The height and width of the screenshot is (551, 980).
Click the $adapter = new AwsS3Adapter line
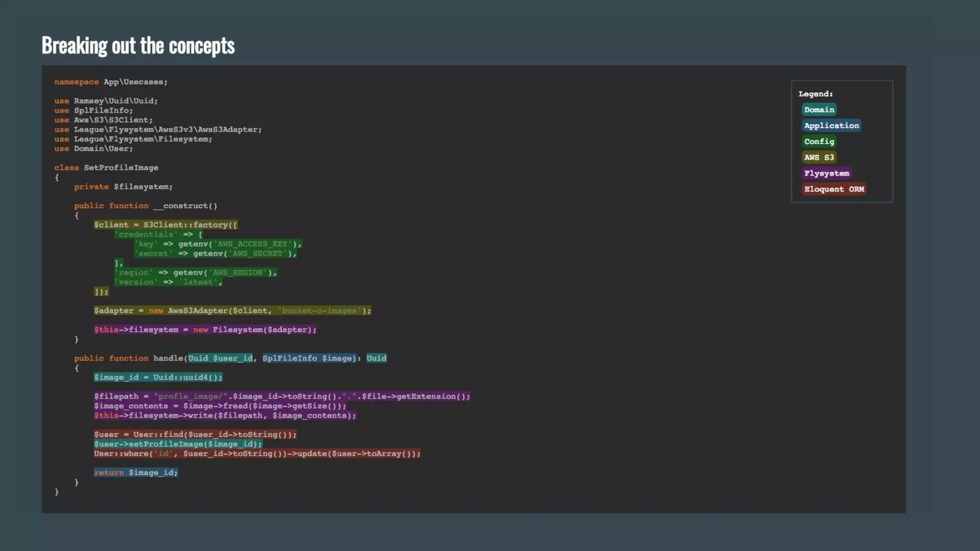pyautogui.click(x=232, y=310)
